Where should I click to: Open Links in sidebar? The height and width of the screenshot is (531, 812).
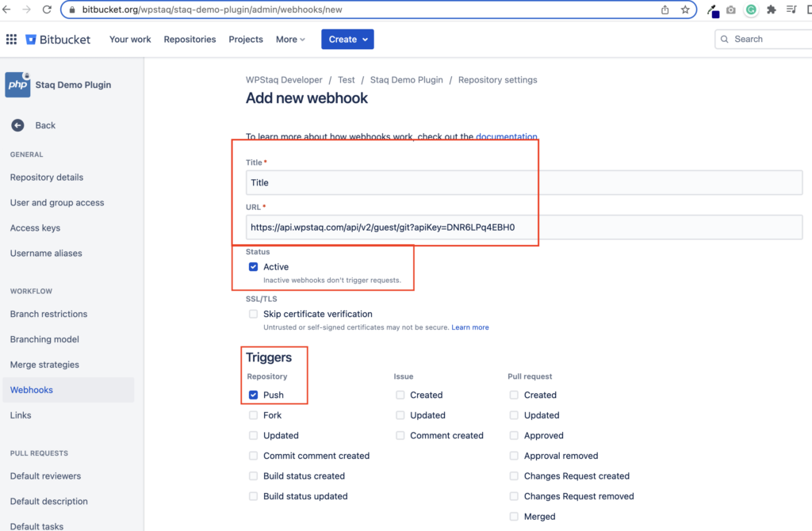[x=21, y=415]
